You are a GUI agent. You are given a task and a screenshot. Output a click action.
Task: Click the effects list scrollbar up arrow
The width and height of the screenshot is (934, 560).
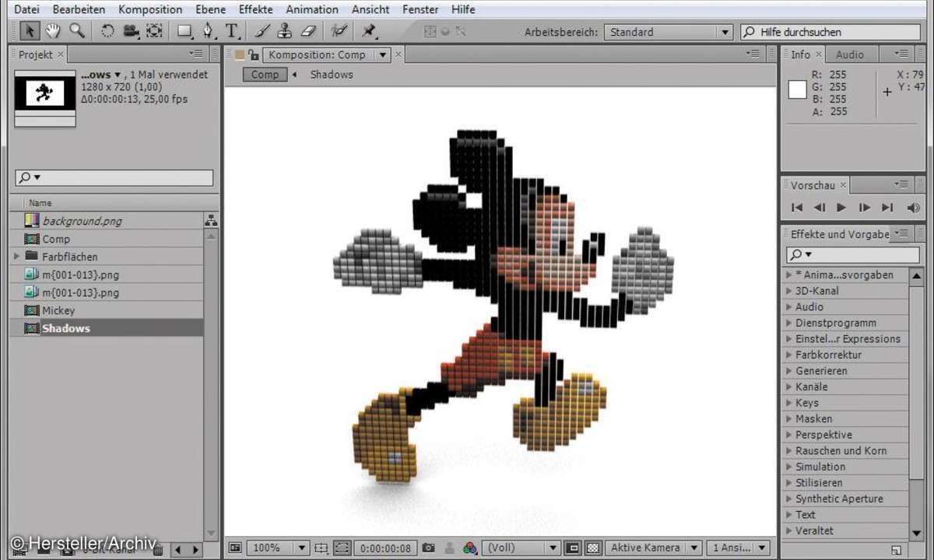[916, 275]
